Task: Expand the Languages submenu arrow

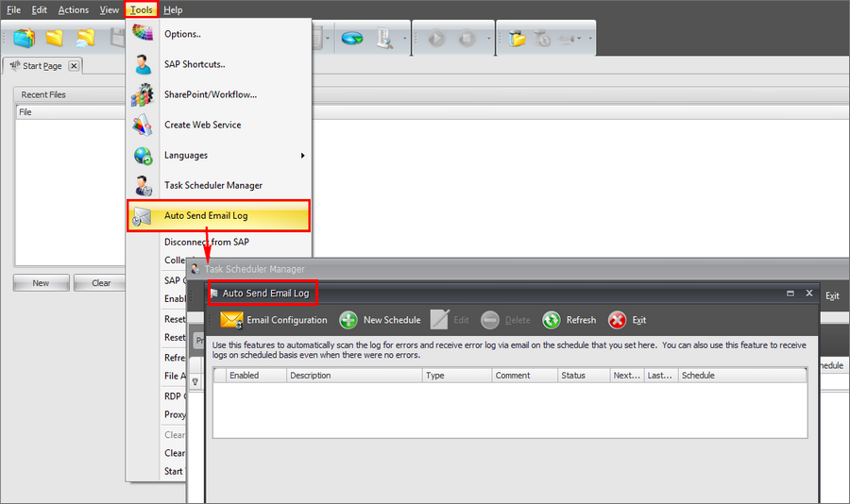Action: [303, 155]
